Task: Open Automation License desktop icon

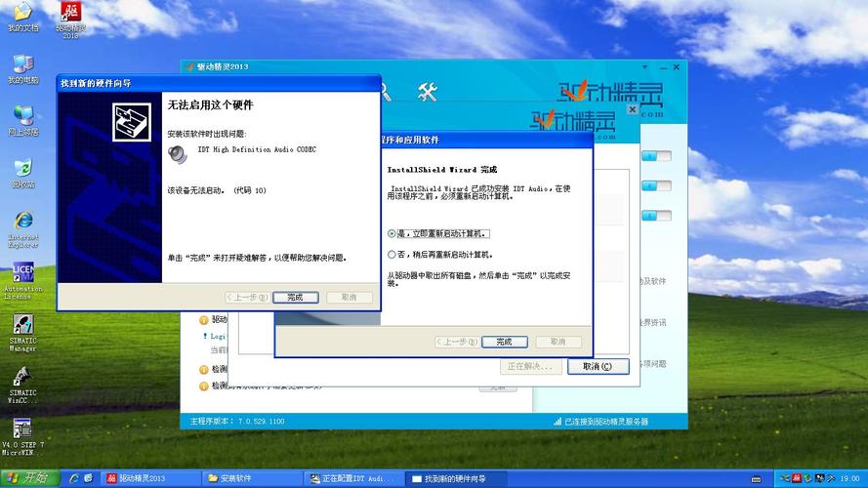Action: 22,280
